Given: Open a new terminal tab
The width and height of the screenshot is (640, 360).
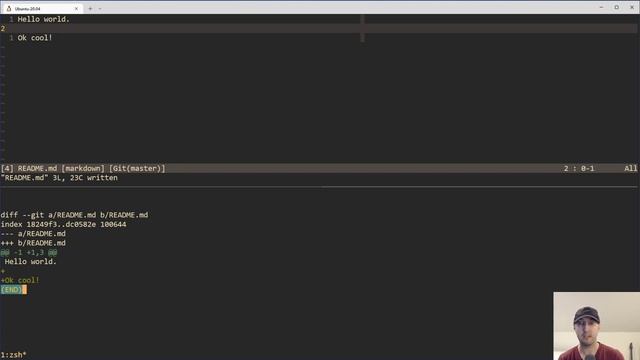Looking at the screenshot, I should [x=90, y=9].
